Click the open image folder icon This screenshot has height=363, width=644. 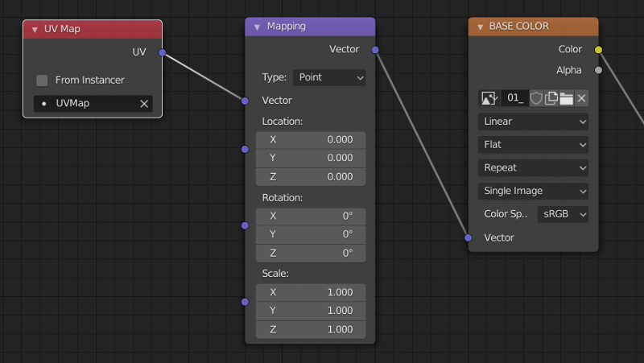[x=566, y=98]
